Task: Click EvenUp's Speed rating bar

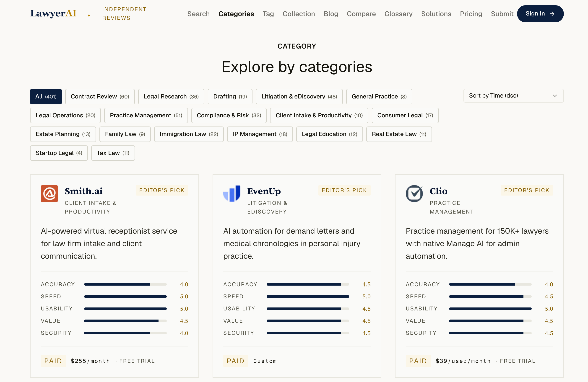Action: click(308, 297)
